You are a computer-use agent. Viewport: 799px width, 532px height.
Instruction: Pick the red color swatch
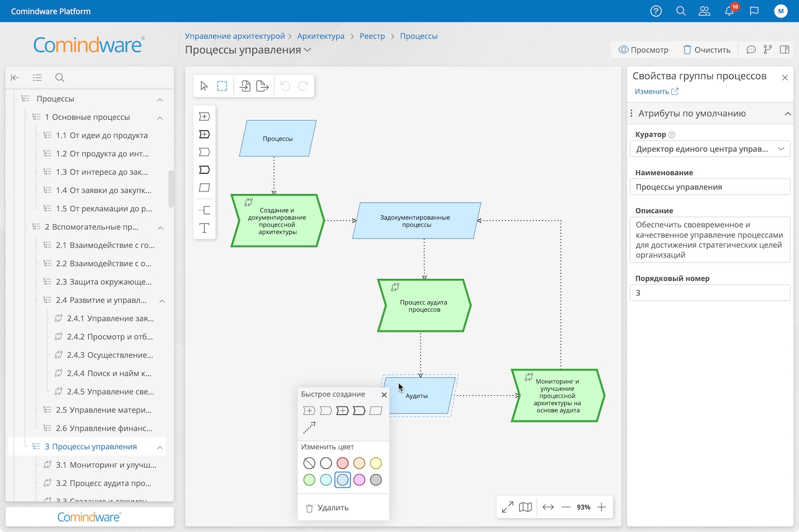(343, 463)
